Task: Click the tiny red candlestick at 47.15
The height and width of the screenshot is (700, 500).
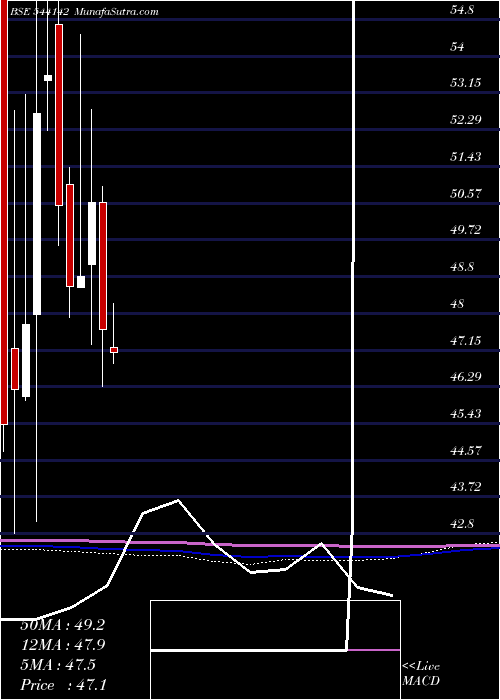Action: click(114, 350)
